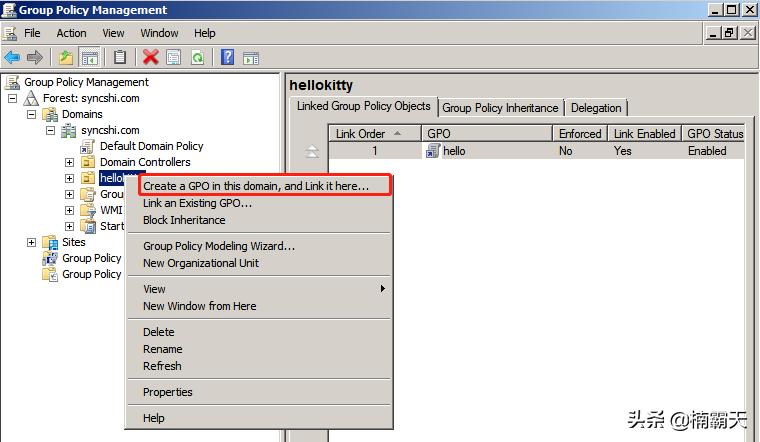Click the hello GPO name in list
The image size is (760, 442).
454,151
